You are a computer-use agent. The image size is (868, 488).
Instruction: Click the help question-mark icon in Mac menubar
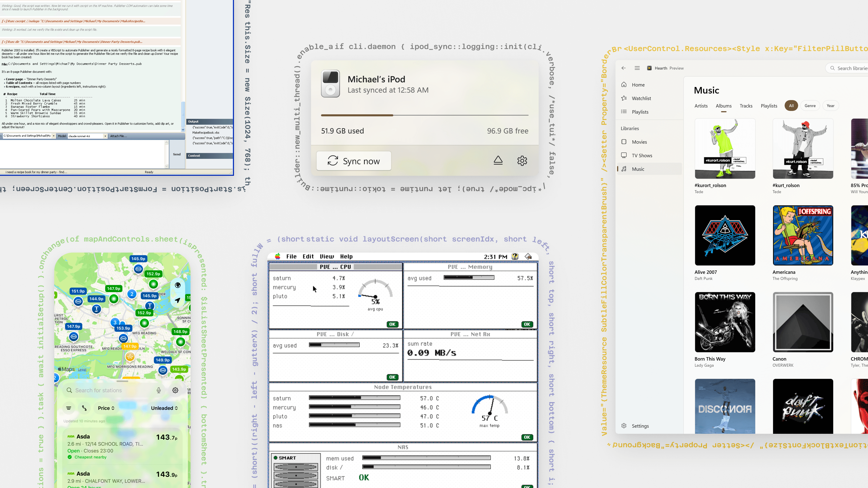click(x=515, y=256)
